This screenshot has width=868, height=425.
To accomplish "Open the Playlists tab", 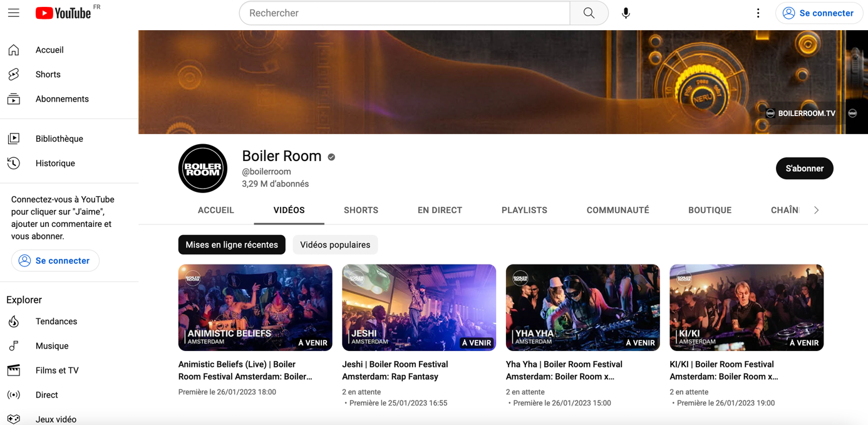I will pyautogui.click(x=524, y=210).
